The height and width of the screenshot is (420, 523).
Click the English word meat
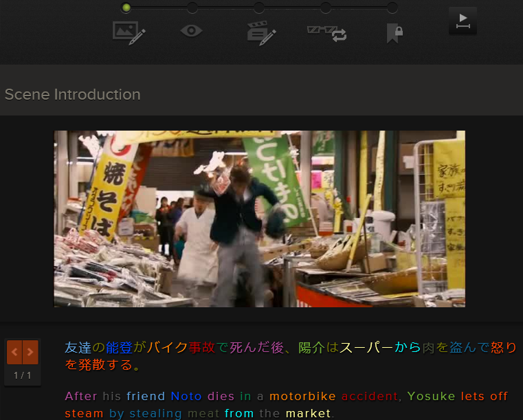tap(203, 413)
